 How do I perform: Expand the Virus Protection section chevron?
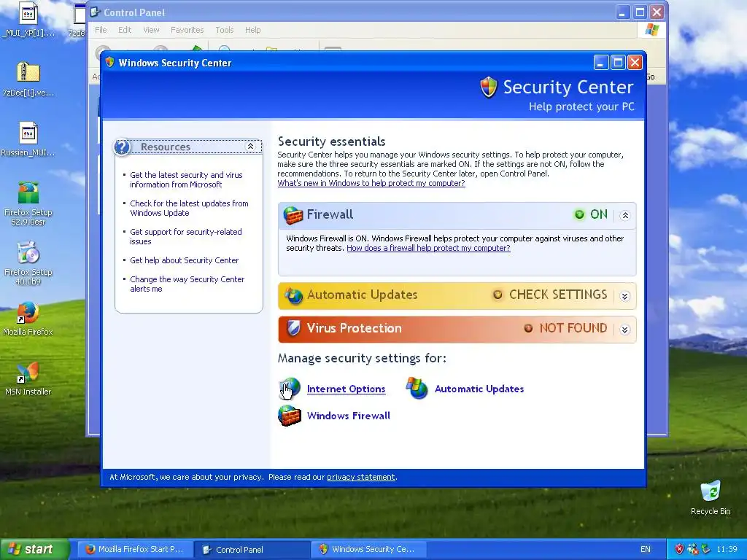point(625,330)
